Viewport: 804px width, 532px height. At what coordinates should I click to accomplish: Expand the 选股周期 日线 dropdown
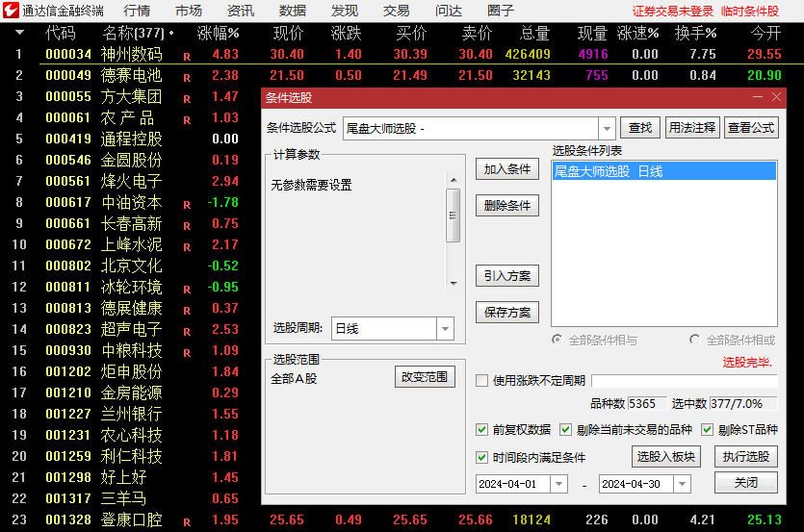click(x=445, y=328)
